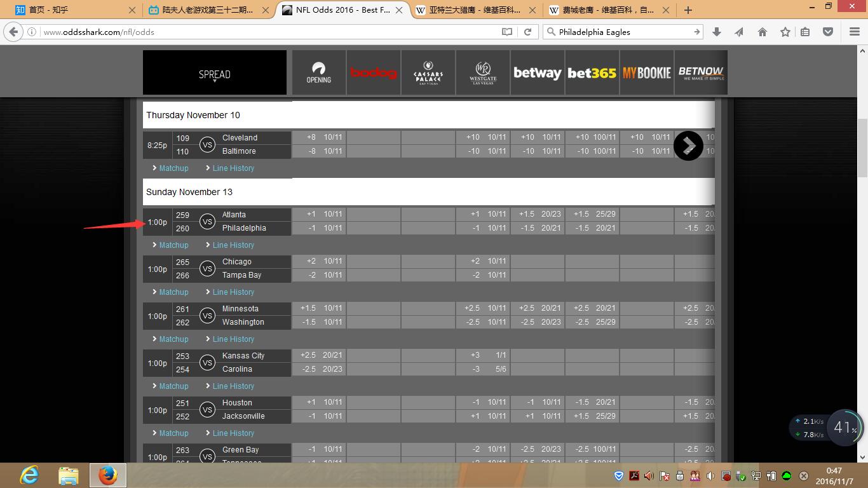Screen dimensions: 868x488
Task: Open the SPREAD bet type dropdown
Action: click(x=215, y=74)
